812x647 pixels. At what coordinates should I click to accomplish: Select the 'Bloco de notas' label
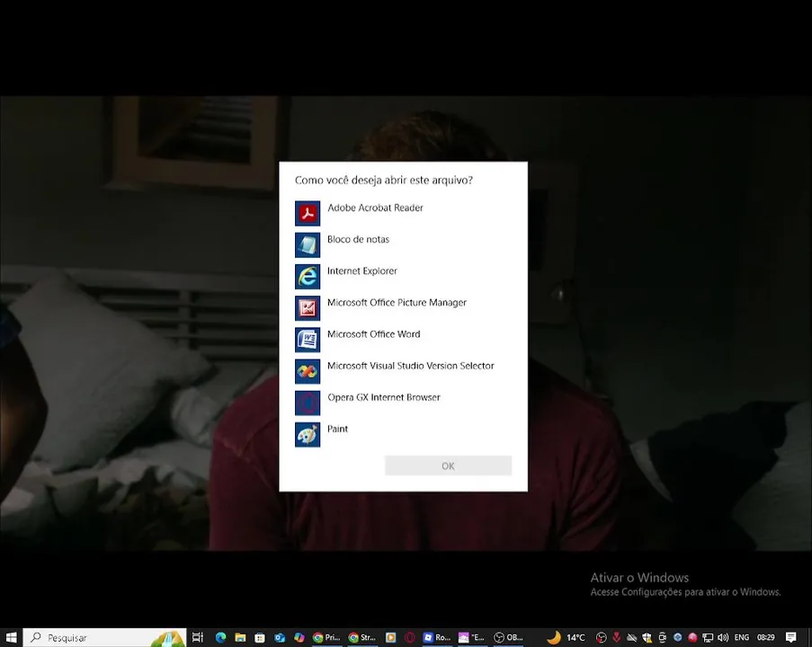click(359, 239)
